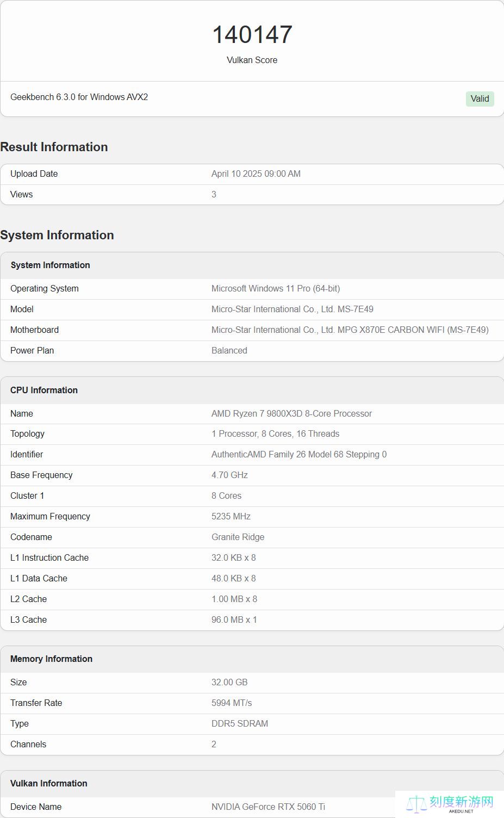Select the 'MPG X870E CARBON WIFI' motherboard value
Image resolution: width=504 pixels, height=818 pixels.
(x=350, y=330)
